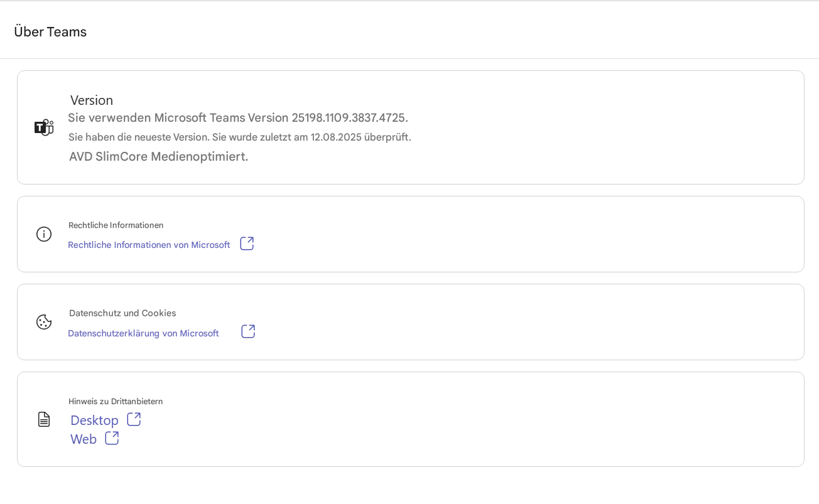Viewport: 819px width, 504px height.
Task: Click external-link icon after Datenschutzerklärung von Microsoft
Action: pyautogui.click(x=248, y=331)
